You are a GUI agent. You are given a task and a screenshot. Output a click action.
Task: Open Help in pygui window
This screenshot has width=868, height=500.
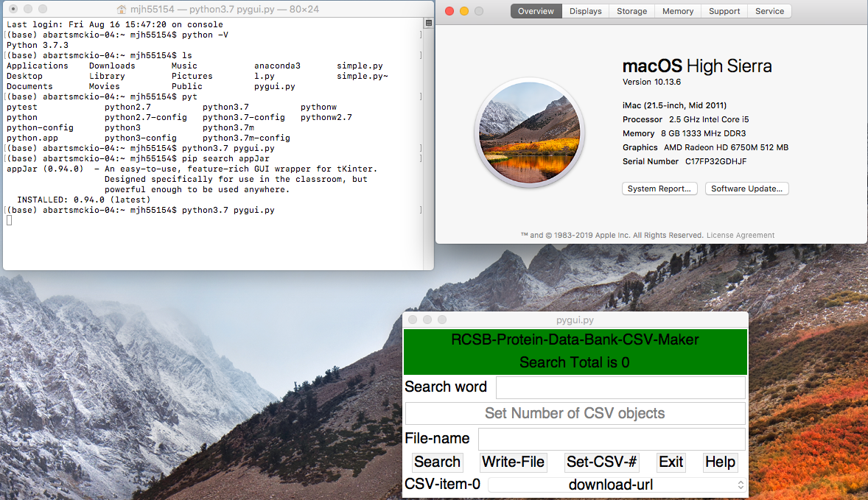tap(720, 462)
